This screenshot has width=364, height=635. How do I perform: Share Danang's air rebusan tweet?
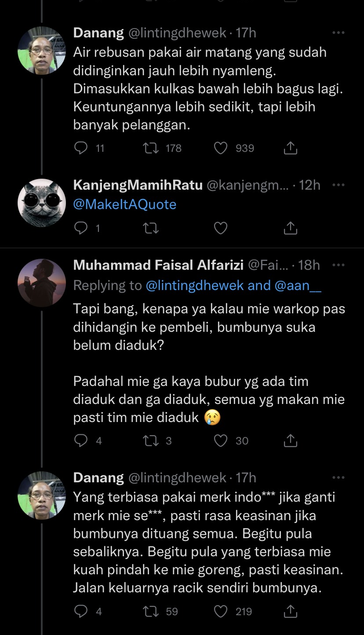point(290,148)
